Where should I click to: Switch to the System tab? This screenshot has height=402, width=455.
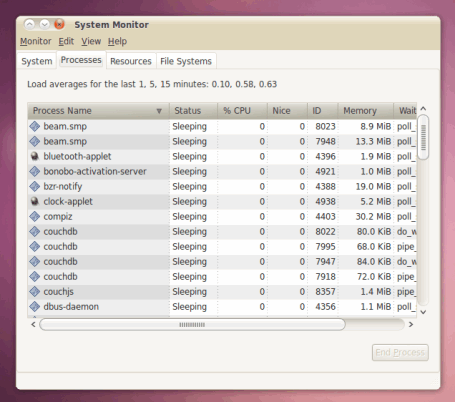coord(37,61)
